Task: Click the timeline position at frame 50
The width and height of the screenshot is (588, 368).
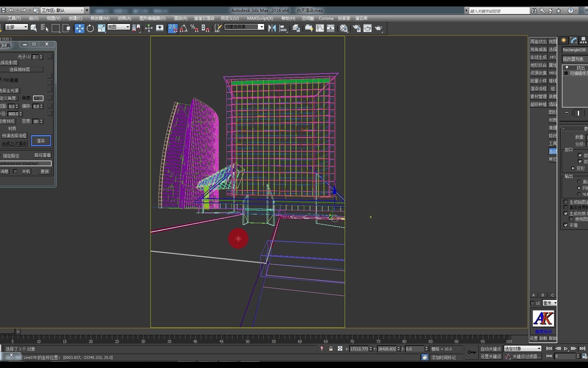Action: click(x=247, y=339)
